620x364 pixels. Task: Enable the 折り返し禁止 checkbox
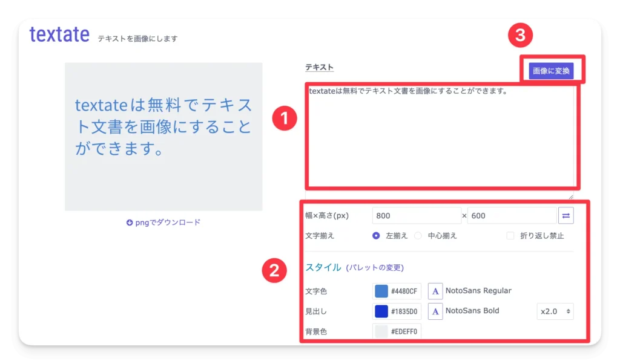point(509,236)
